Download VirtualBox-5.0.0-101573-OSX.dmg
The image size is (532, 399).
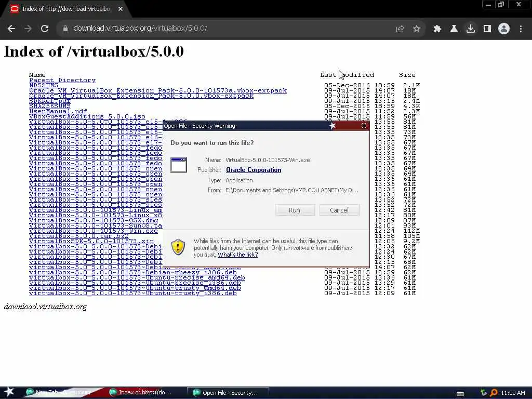point(94,220)
